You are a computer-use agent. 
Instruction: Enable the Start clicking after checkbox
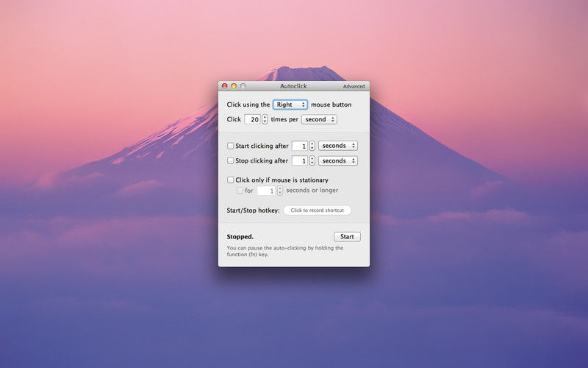pos(231,146)
